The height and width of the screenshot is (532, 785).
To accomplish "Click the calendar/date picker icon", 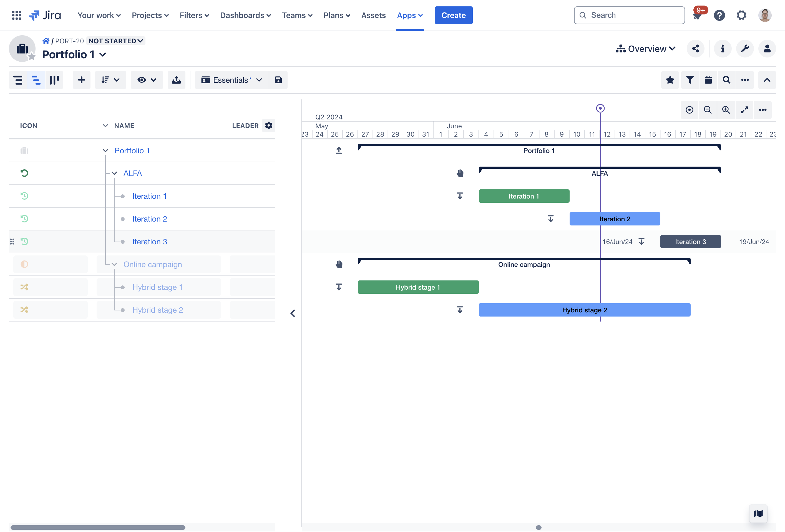I will (x=708, y=80).
